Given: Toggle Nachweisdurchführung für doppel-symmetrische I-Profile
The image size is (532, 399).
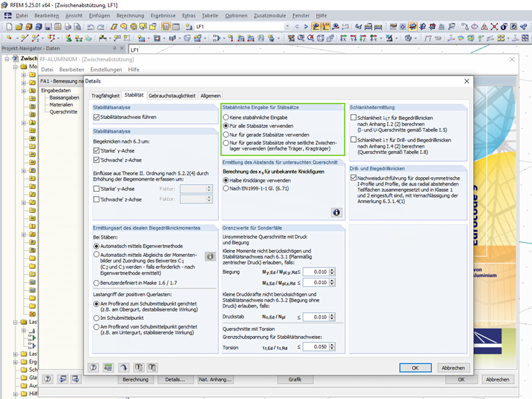Looking at the screenshot, I should (353, 177).
